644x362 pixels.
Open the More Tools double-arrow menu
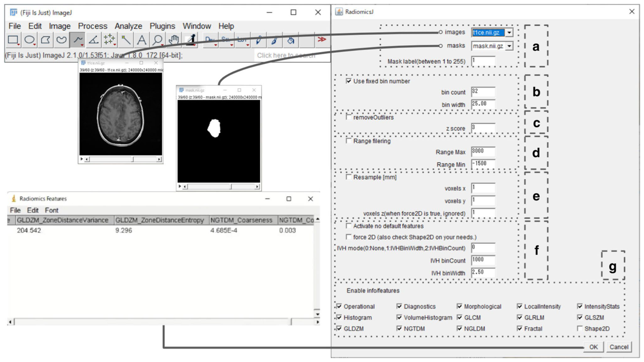tap(322, 40)
